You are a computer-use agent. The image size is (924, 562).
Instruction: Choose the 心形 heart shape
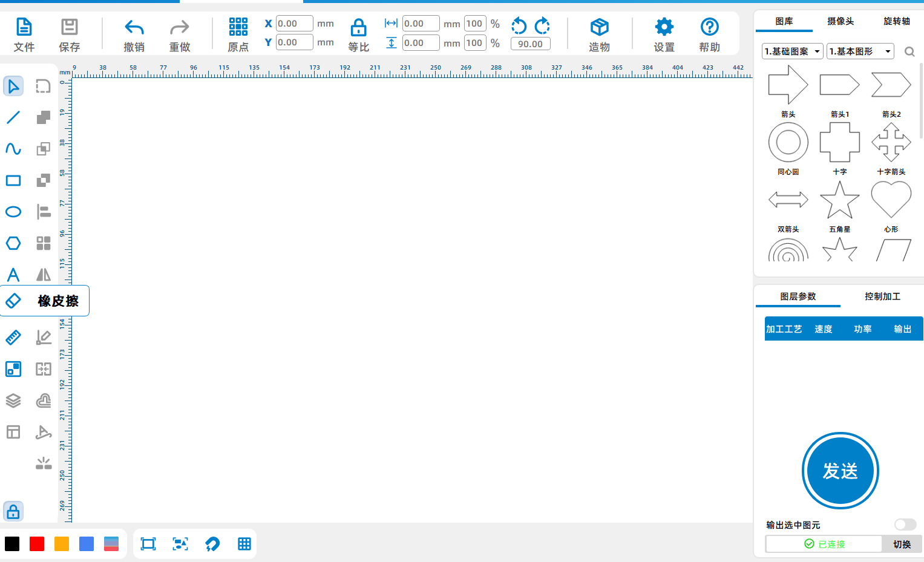[x=891, y=200]
